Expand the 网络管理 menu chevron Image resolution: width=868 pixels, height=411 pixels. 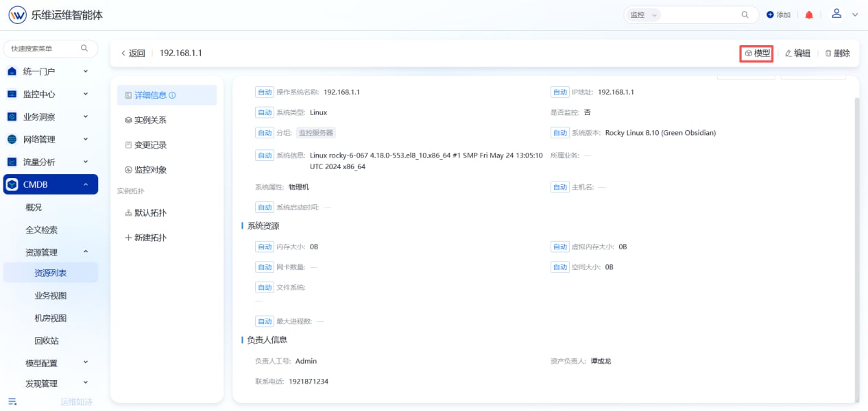click(x=86, y=139)
